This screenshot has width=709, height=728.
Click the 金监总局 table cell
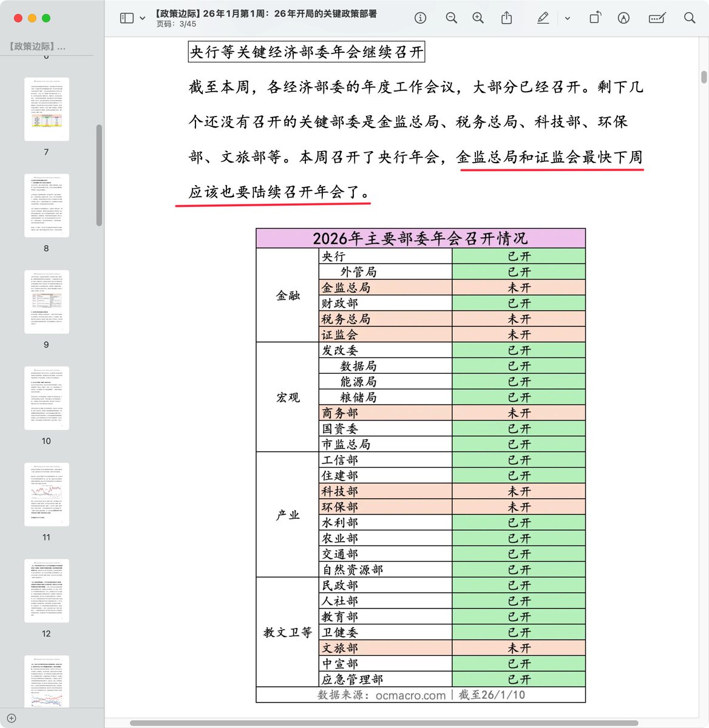click(x=385, y=288)
